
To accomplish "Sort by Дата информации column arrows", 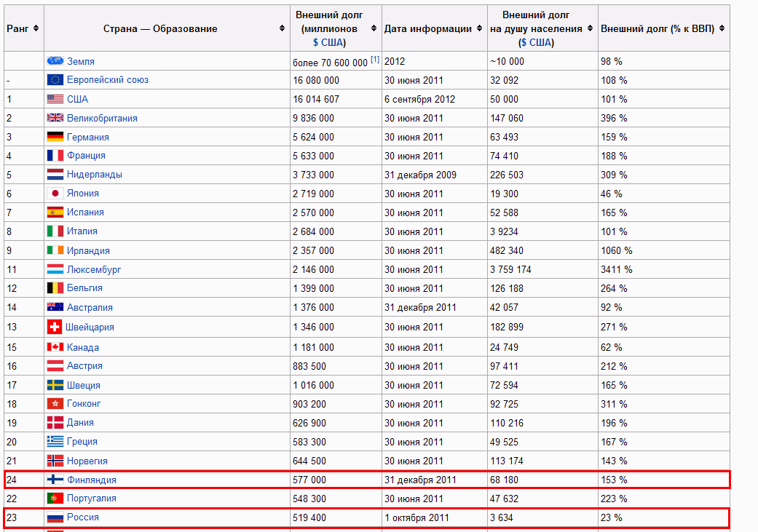I will click(479, 29).
